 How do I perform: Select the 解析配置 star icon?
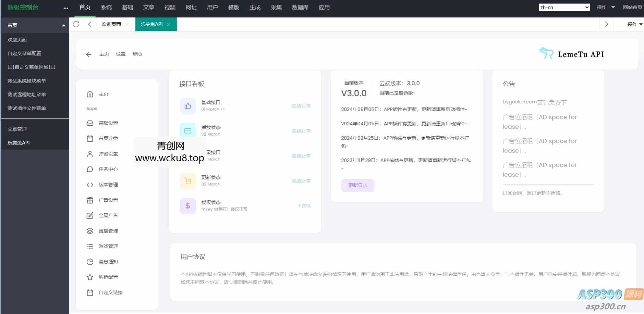point(89,277)
